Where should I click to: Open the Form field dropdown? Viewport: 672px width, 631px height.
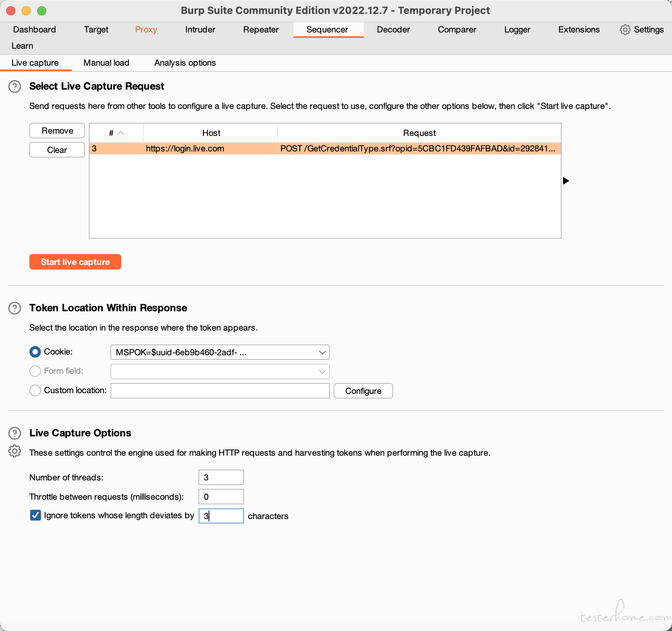click(220, 371)
